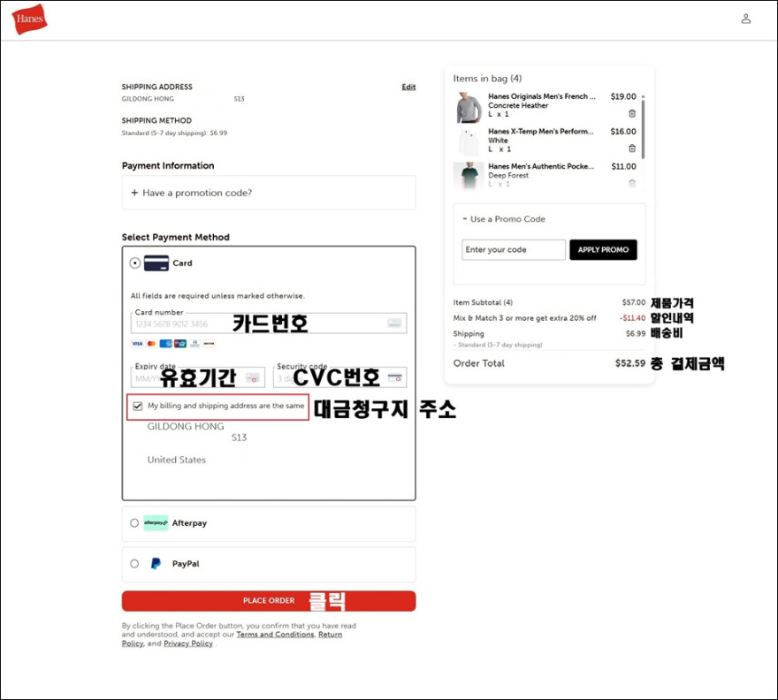The width and height of the screenshot is (778, 700).
Task: Click the credit card icon beside Card
Action: click(x=156, y=262)
